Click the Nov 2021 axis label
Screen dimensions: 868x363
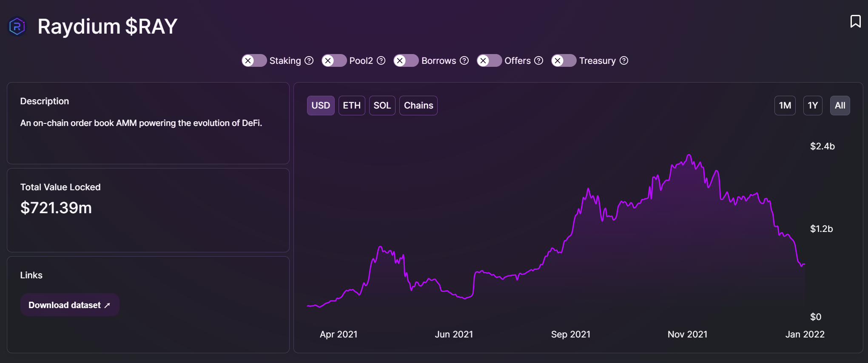[687, 334]
